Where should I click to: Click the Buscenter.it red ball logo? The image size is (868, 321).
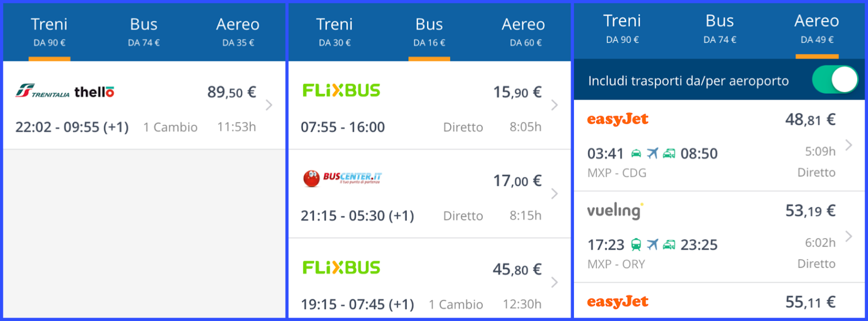point(311,178)
